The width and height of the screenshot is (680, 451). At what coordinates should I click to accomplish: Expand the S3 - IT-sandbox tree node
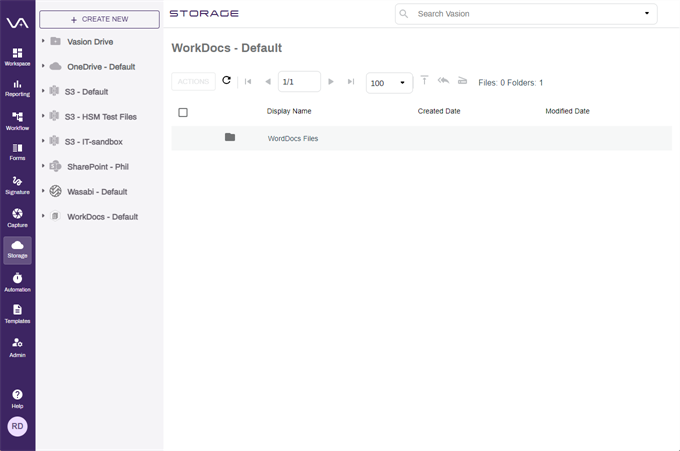point(43,141)
